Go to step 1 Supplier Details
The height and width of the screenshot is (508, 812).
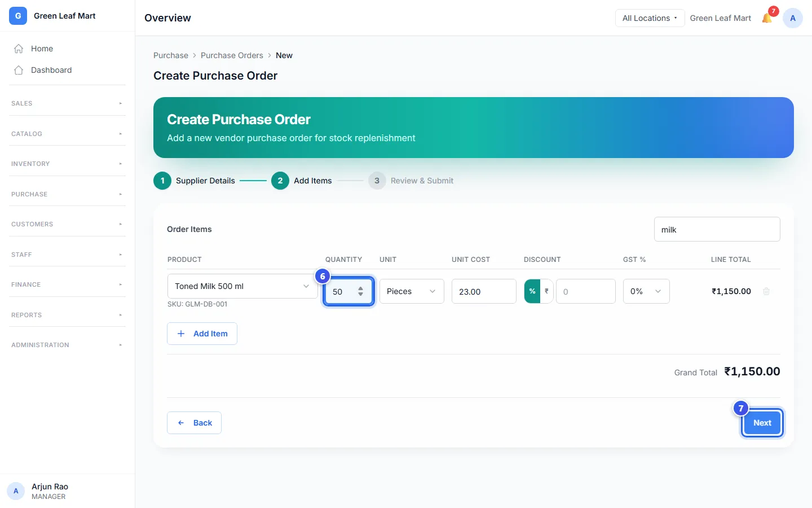click(x=195, y=181)
